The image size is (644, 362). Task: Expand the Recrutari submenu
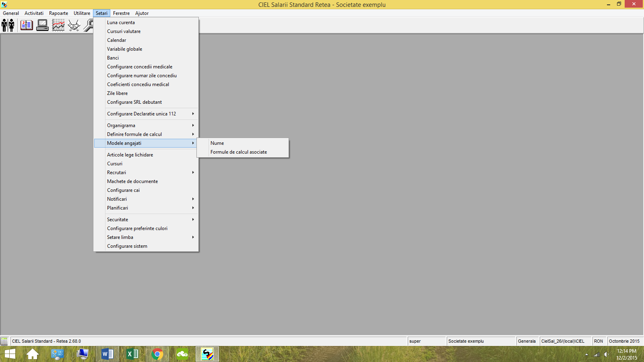pyautogui.click(x=146, y=173)
